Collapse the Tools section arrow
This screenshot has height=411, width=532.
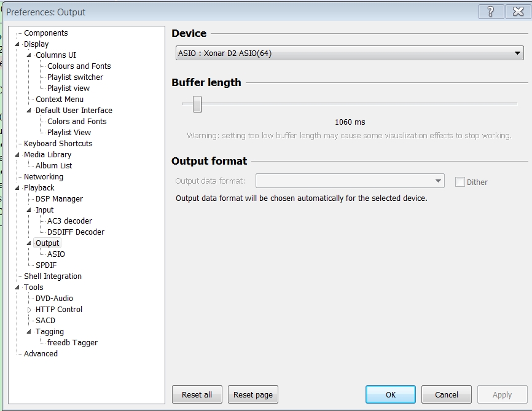tap(17, 288)
